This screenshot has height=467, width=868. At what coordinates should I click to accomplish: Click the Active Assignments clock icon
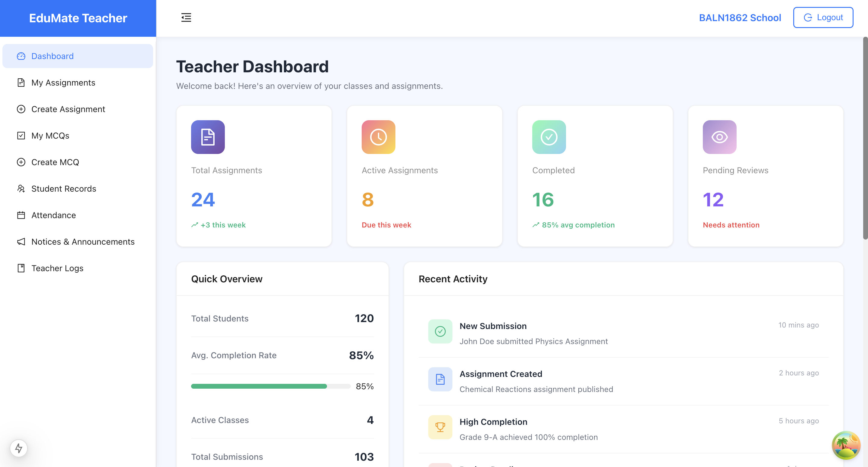378,137
